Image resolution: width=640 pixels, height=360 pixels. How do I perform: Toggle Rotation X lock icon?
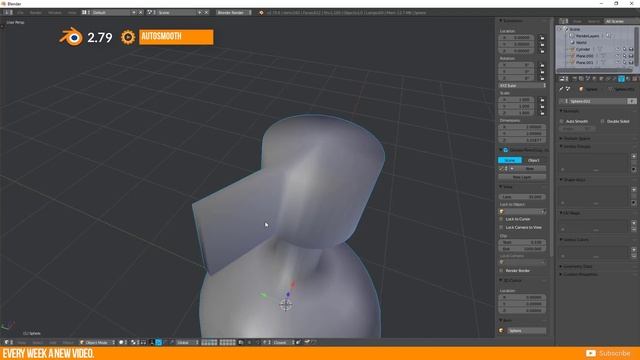click(542, 65)
